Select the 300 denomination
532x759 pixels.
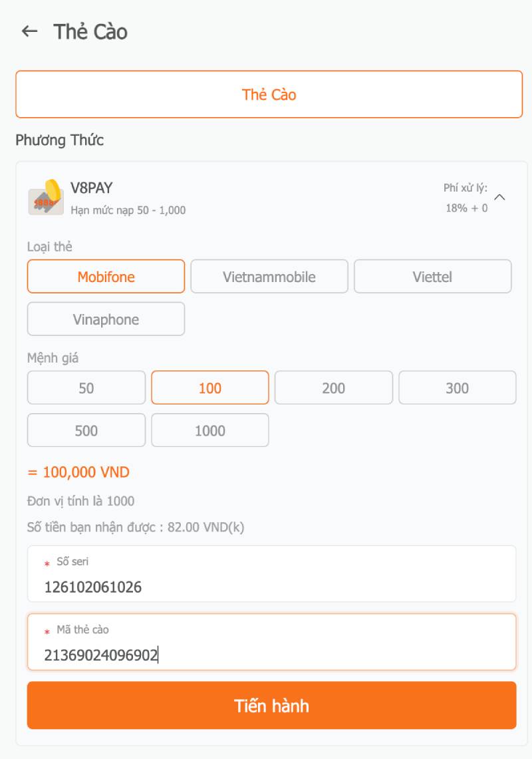click(457, 388)
